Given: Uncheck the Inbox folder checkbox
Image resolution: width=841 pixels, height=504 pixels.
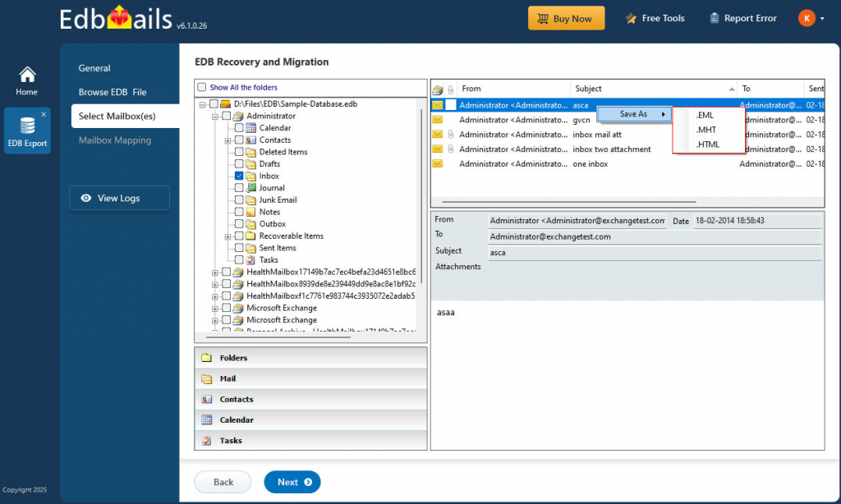Looking at the screenshot, I should coord(239,176).
